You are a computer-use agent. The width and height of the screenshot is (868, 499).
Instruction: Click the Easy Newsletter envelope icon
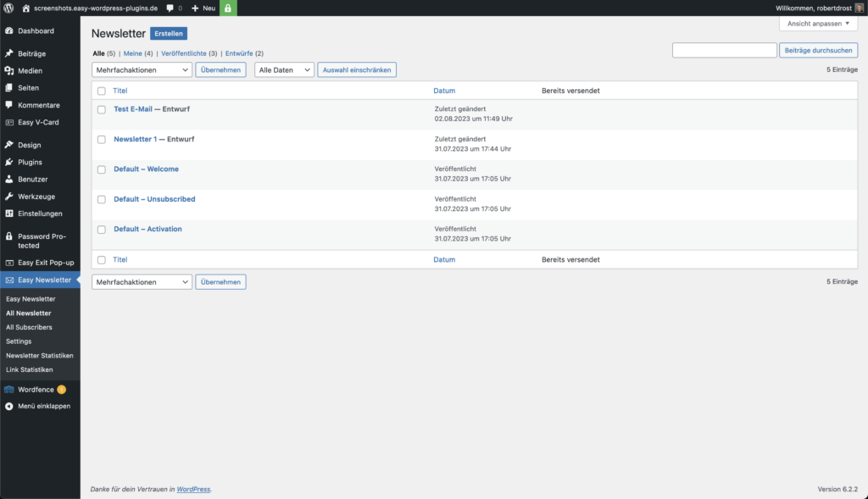[x=8, y=280]
